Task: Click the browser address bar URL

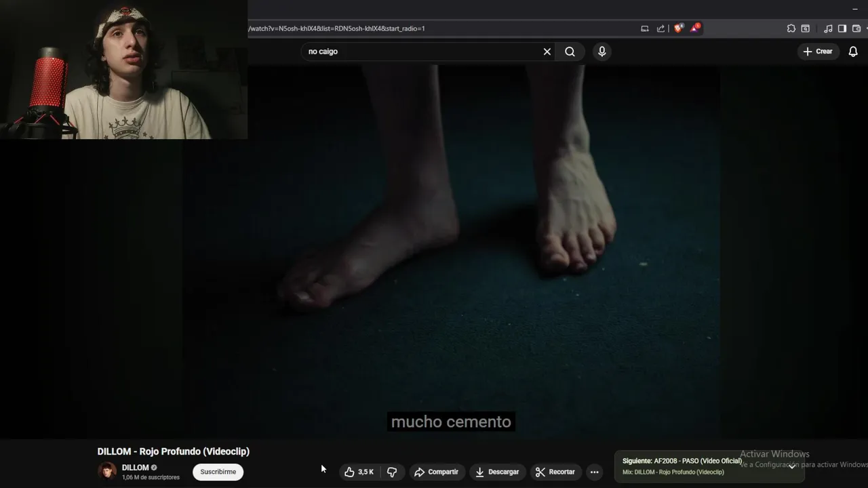Action: [336, 28]
